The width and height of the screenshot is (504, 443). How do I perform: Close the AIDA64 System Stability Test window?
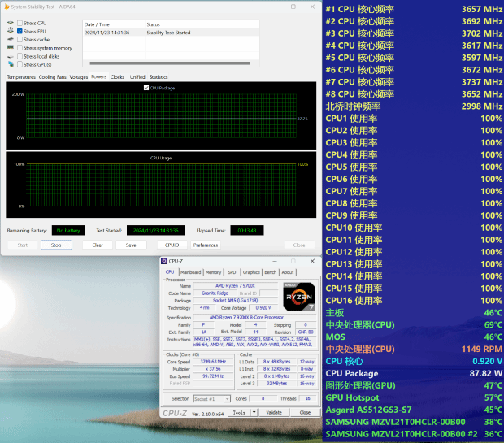click(312, 7)
